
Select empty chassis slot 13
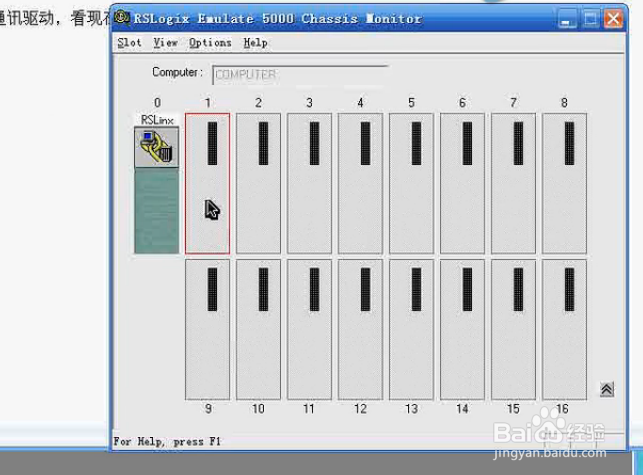[x=411, y=329]
